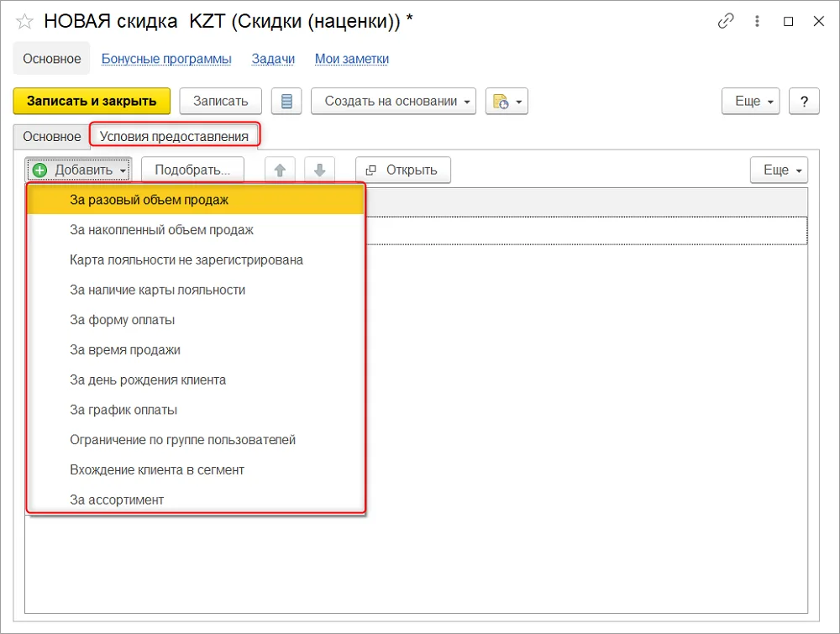Choose За график оплаты option
The image size is (840, 634).
(196, 410)
